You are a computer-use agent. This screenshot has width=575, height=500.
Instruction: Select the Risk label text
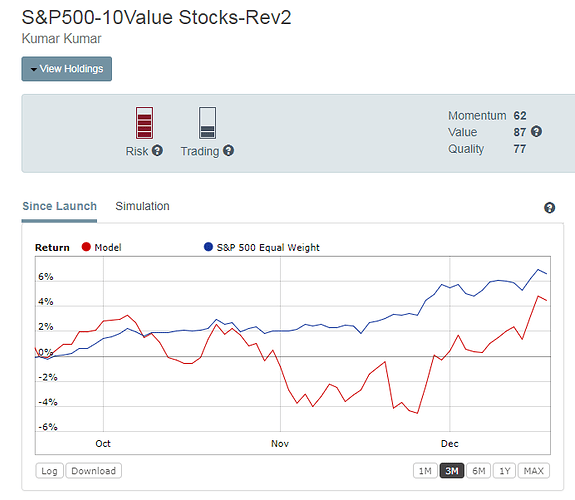point(137,151)
